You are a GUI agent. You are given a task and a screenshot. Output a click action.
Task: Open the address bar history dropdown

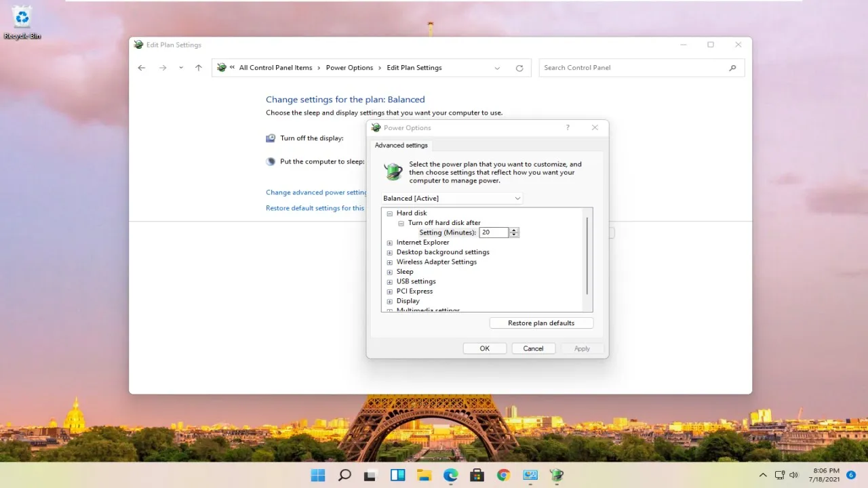pyautogui.click(x=497, y=68)
